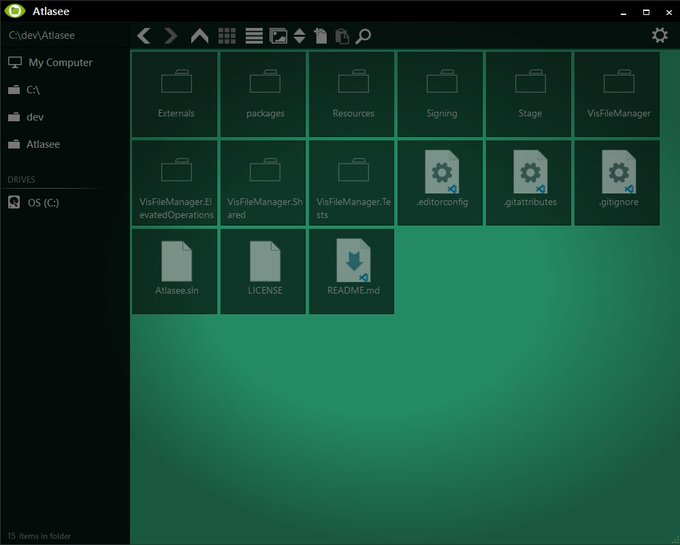Select VisFileManager.Tests folder
This screenshot has height=545, width=680.
coord(352,183)
